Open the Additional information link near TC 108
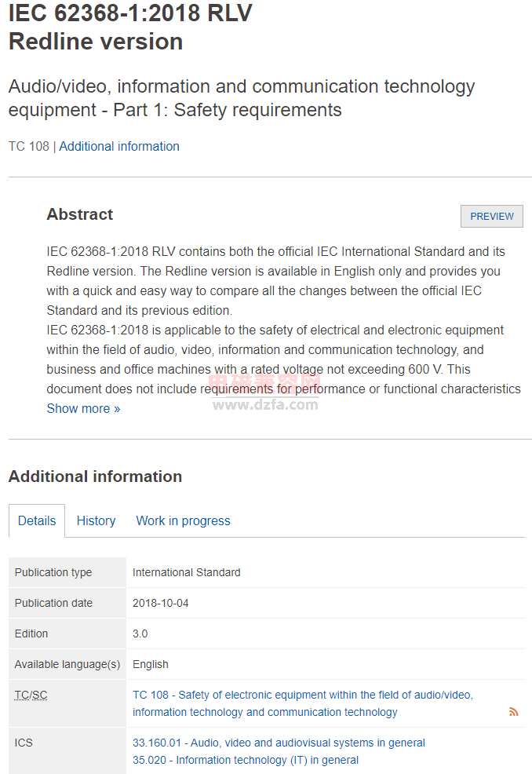The image size is (532, 774). coord(119,146)
